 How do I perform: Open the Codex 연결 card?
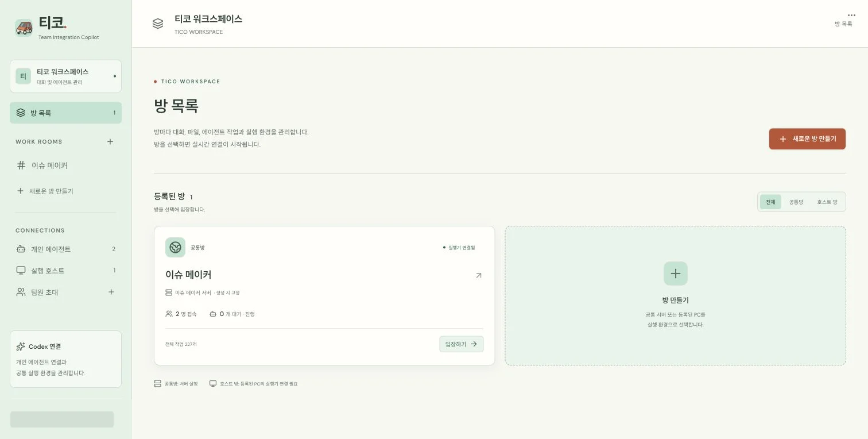point(65,359)
